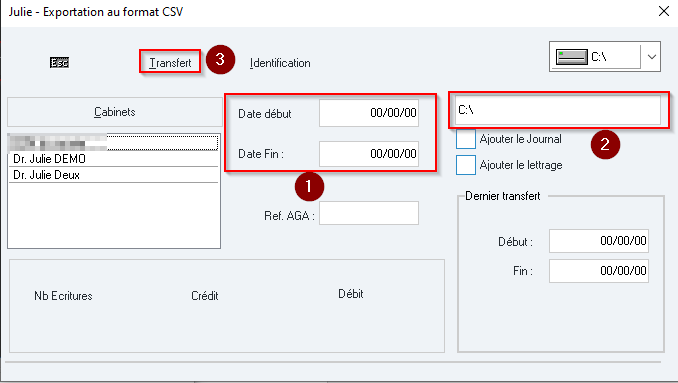Image resolution: width=678 pixels, height=383 pixels.
Task: Click the Cabinets button
Action: click(115, 112)
